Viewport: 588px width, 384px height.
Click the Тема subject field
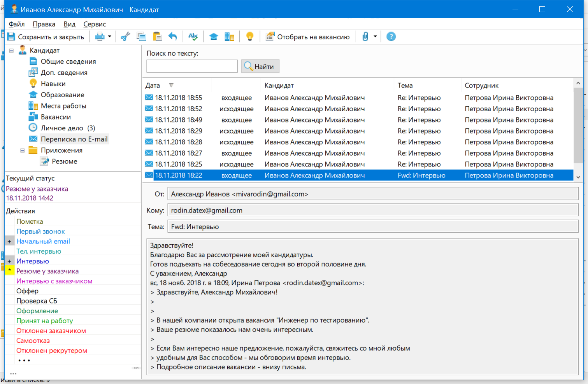[373, 227]
